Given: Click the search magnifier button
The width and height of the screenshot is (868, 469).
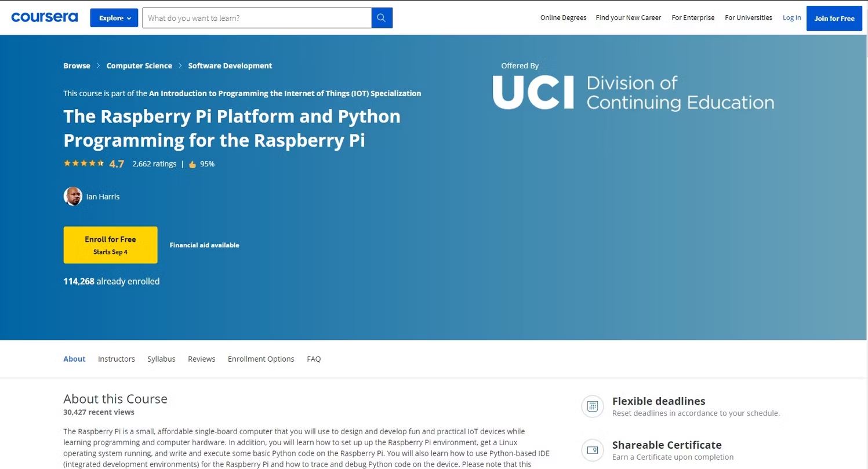Looking at the screenshot, I should 382,18.
